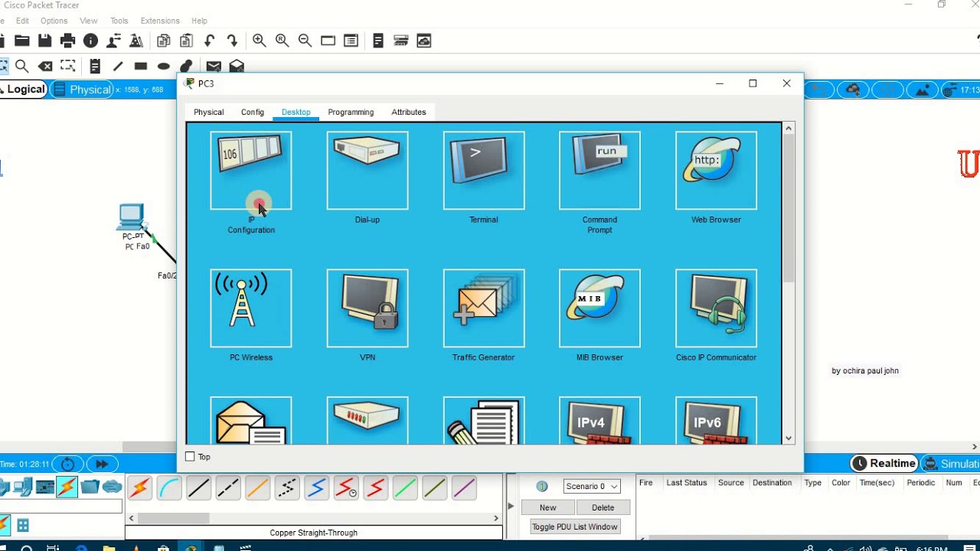Launch Command Prompt on PC3
This screenshot has width=980, height=551.
point(599,171)
